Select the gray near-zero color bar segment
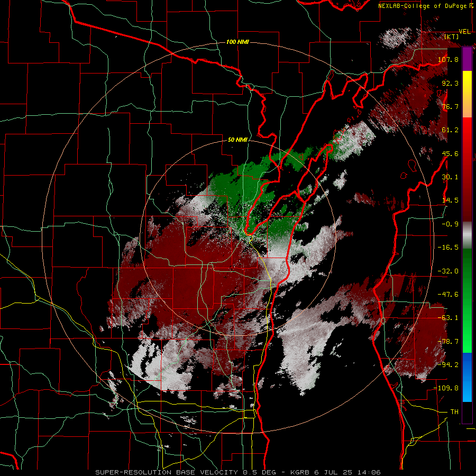Viewport: 476px width, 476px height. (x=467, y=235)
